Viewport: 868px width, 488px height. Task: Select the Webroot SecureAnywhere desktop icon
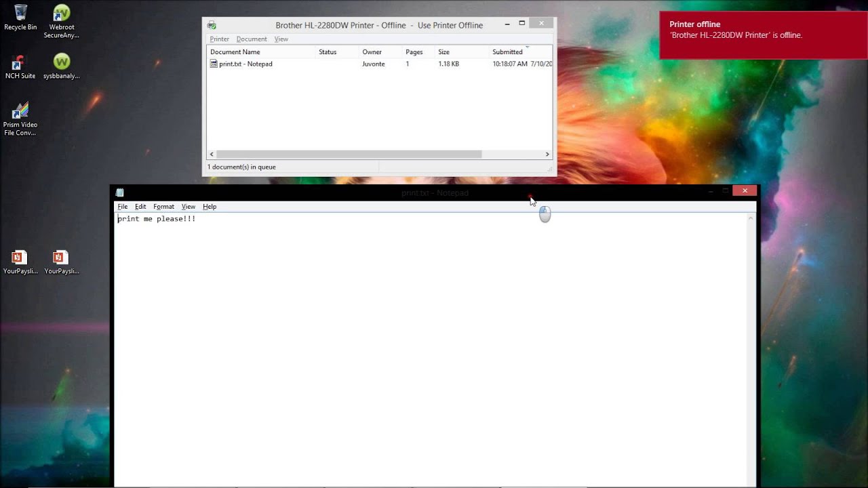tap(62, 21)
